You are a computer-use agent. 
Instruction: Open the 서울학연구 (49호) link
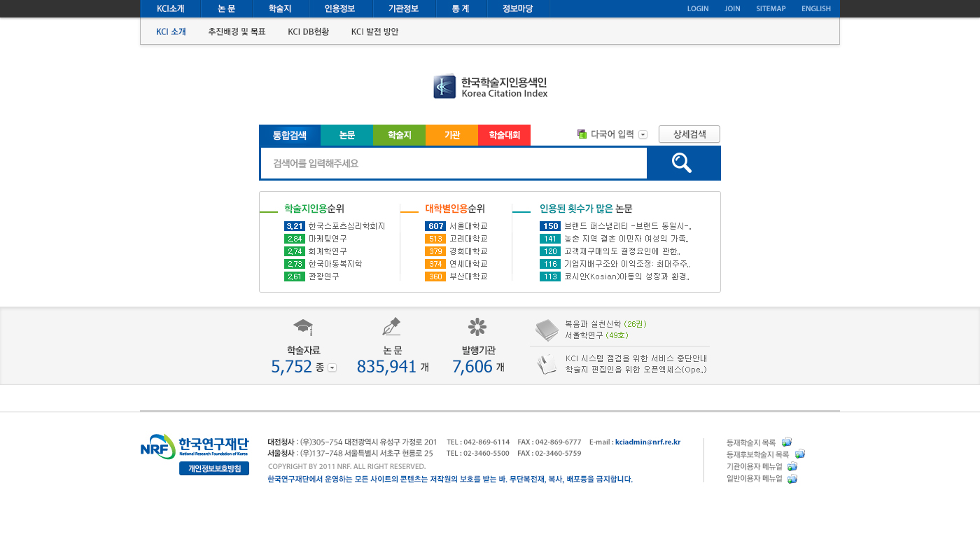point(597,335)
